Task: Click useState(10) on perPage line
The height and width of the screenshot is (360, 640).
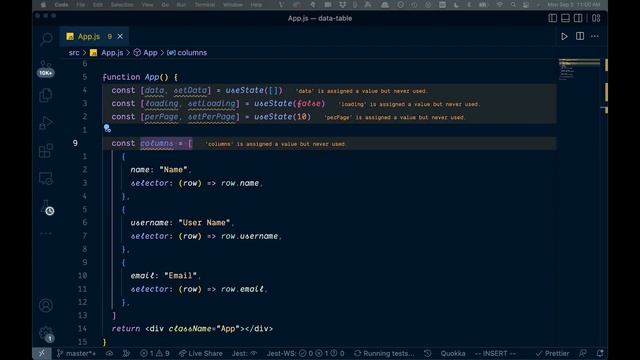Action: point(282,117)
